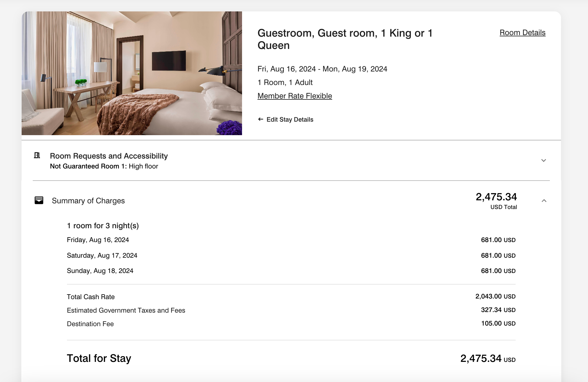The height and width of the screenshot is (382, 588).
Task: Click the Sunday, Aug 18, 2024 rate row
Action: tap(291, 271)
